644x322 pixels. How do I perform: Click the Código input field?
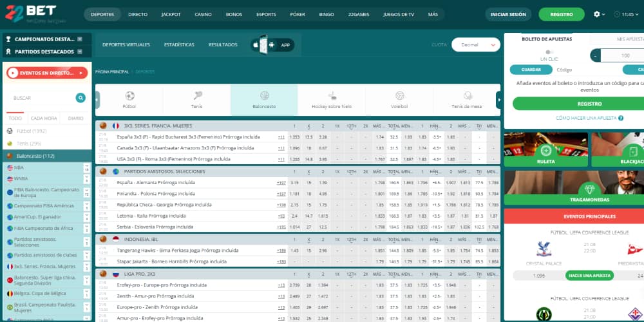(x=587, y=70)
